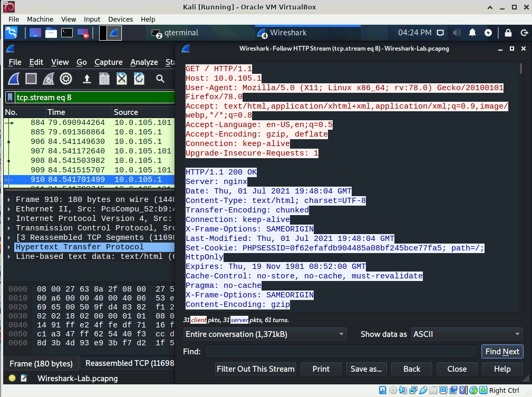The width and height of the screenshot is (532, 397).
Task: Switch to the first black workspace thumbnail
Action: pos(103,33)
